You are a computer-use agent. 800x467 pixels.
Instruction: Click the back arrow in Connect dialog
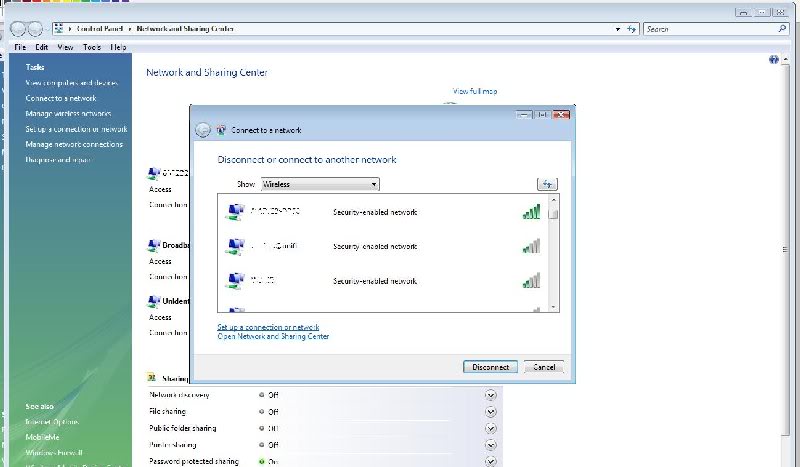(x=203, y=130)
